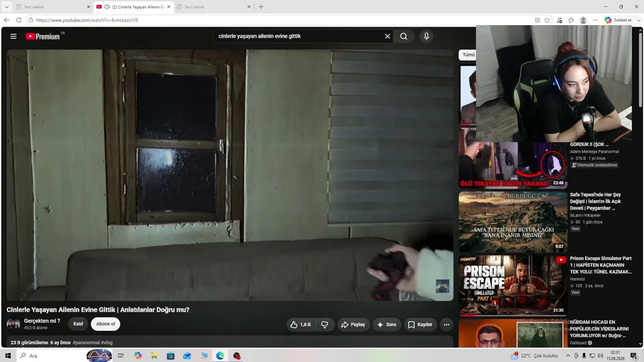Open the weather widget 22°C Çok bulutlu
The image size is (644, 362).
534,355
